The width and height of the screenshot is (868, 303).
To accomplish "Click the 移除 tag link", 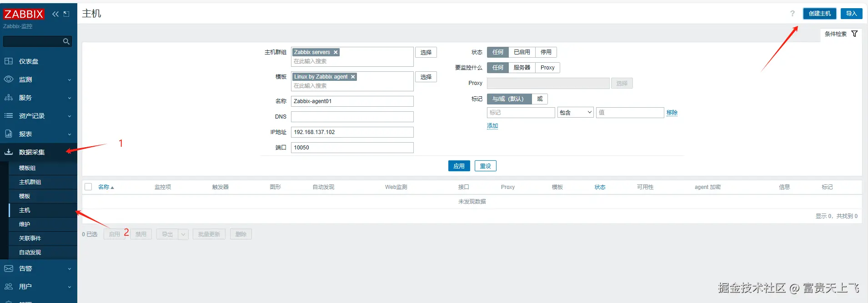I will (672, 113).
